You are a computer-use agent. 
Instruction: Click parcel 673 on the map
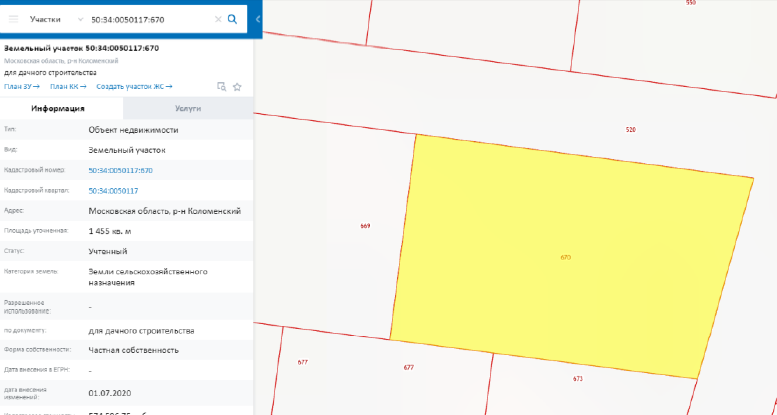pos(578,379)
